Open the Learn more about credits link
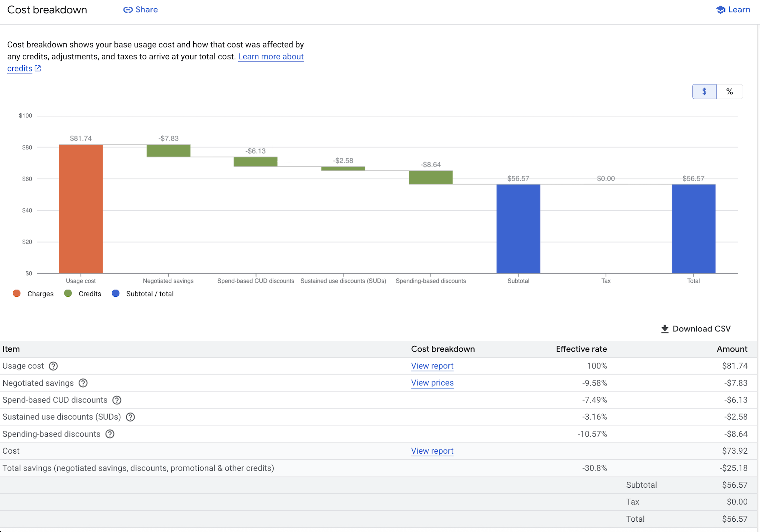Viewport: 760px width, 532px height. [x=271, y=56]
